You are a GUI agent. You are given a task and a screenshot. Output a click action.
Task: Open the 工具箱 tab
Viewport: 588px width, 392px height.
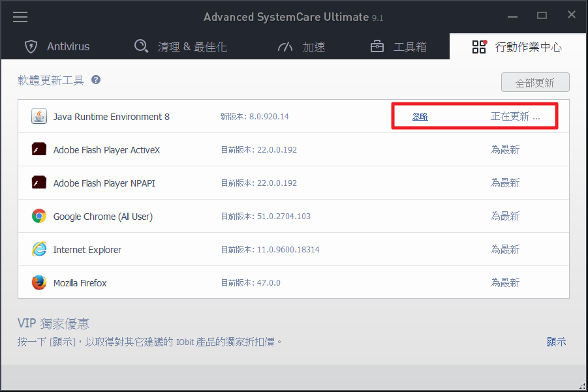tap(398, 47)
